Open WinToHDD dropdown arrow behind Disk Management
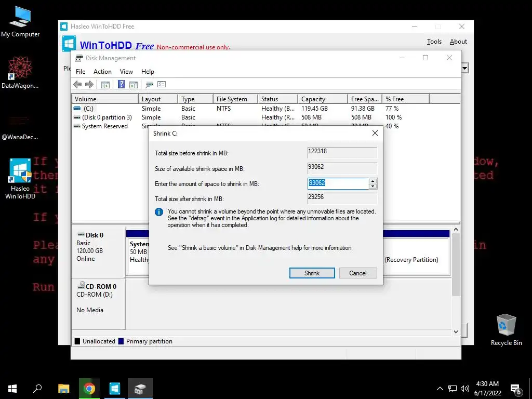This screenshot has width=532, height=399. pos(465,68)
